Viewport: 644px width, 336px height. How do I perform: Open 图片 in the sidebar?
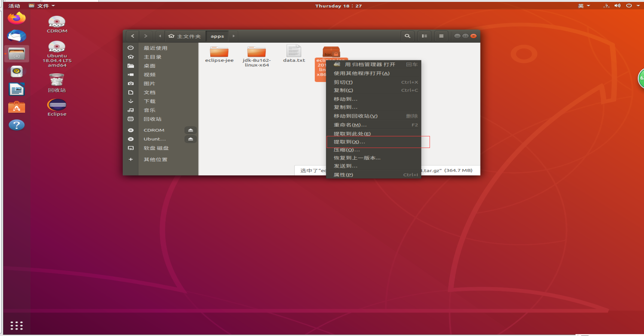point(161,84)
